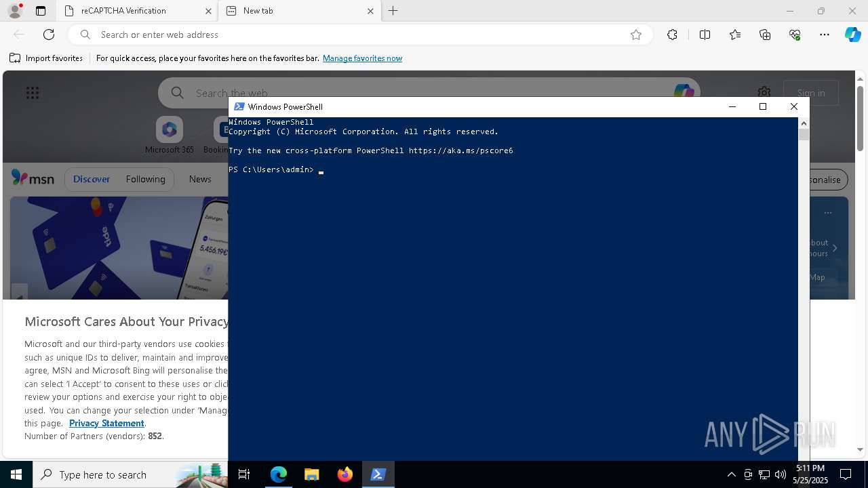Click the PowerShell window title bar icon

click(x=239, y=106)
